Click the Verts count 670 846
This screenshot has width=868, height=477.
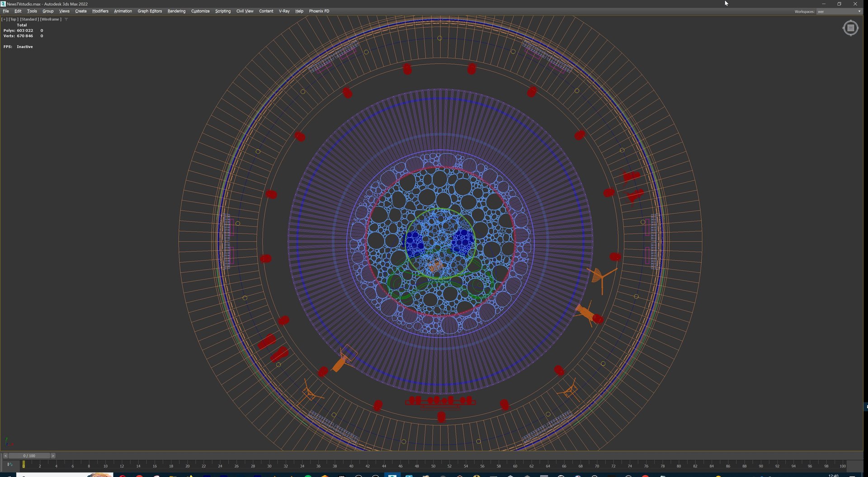click(25, 36)
